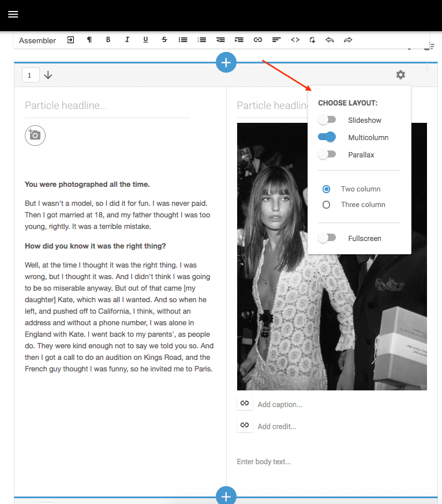The image size is (442, 504).
Task: Open particle settings gear
Action: pos(400,75)
